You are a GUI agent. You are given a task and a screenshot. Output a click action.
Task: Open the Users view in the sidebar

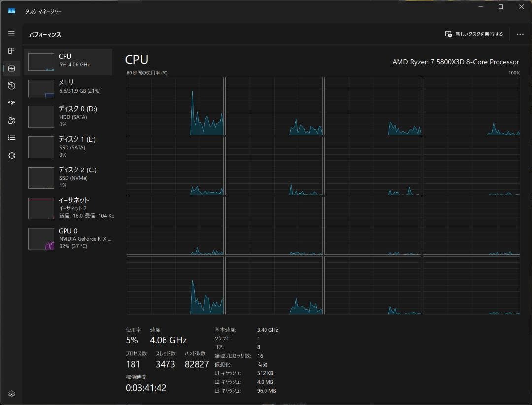coord(11,120)
